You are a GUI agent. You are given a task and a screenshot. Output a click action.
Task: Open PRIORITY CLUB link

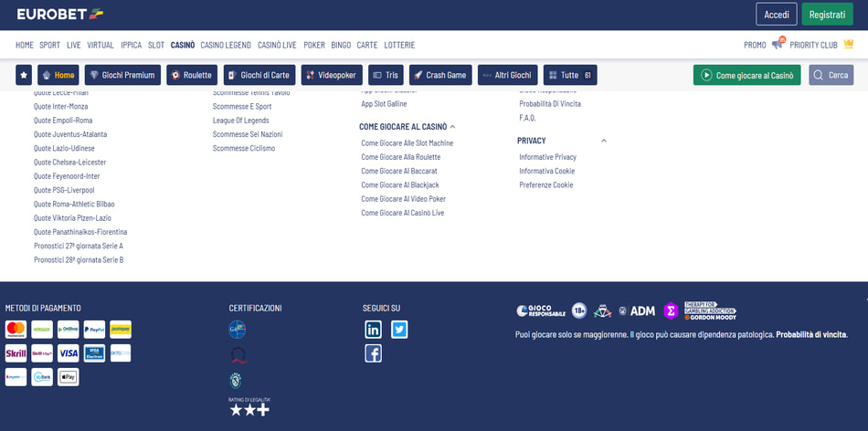pyautogui.click(x=813, y=45)
